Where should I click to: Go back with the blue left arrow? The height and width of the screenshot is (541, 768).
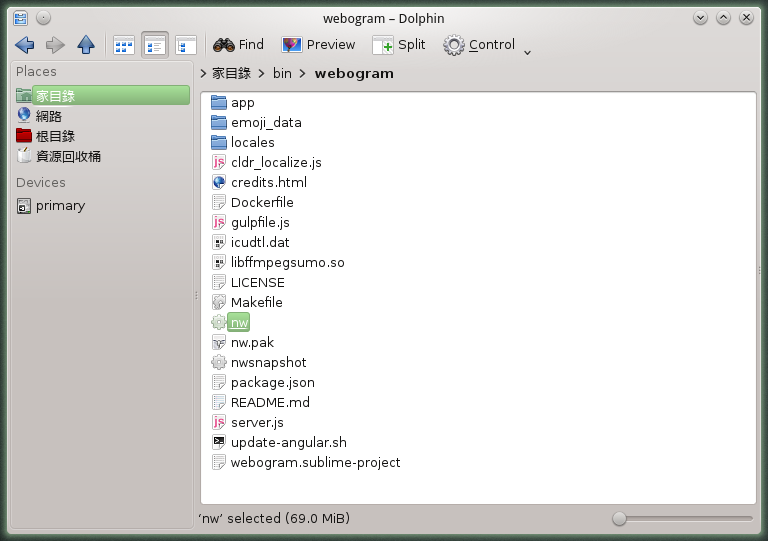tap(24, 45)
